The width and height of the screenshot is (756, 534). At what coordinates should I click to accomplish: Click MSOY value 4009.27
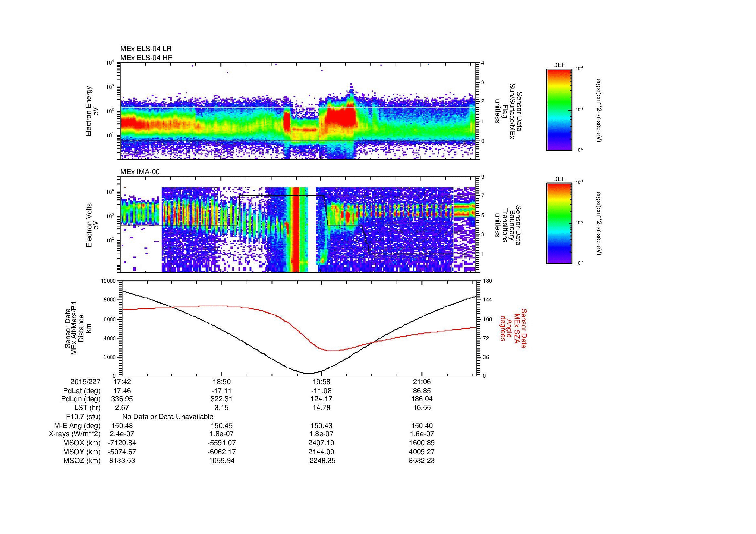tap(422, 452)
